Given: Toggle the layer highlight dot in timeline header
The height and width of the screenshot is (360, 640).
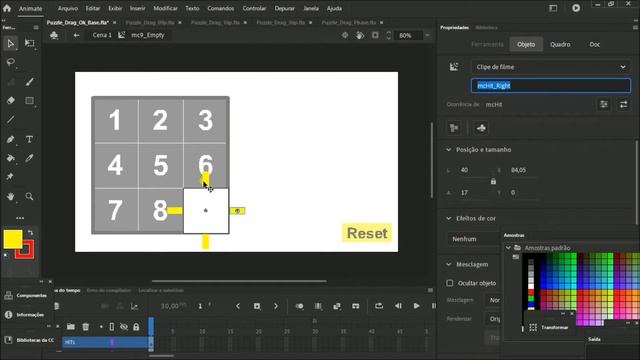Looking at the screenshot, I should point(101,327).
